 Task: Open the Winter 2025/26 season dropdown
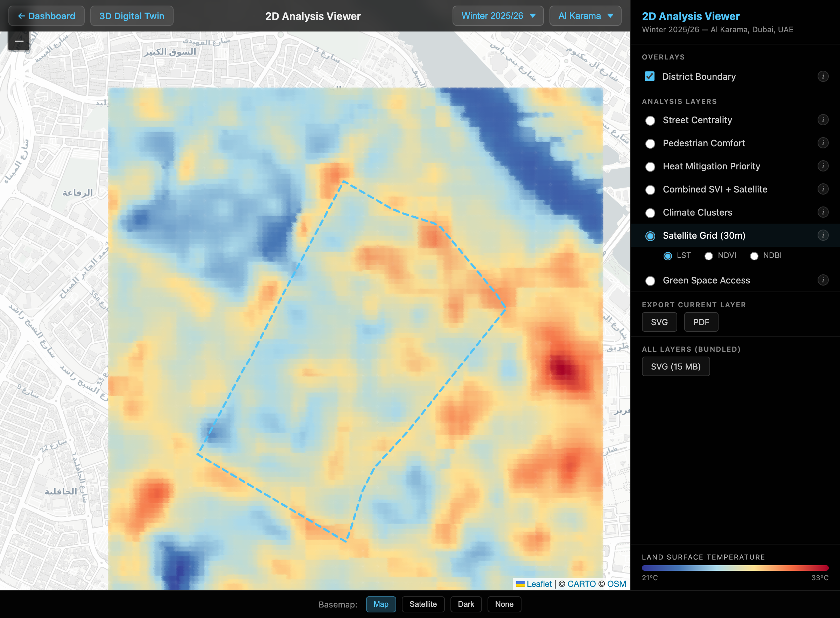click(498, 16)
